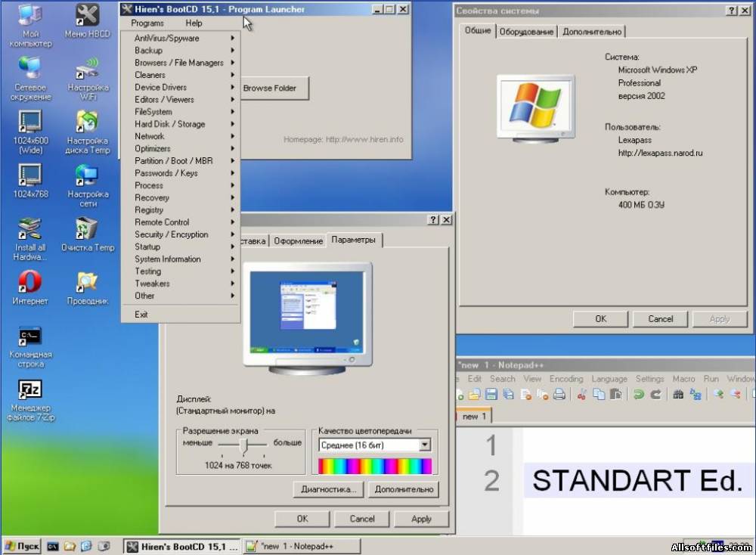Click the Диагностика button
The image size is (756, 555).
[328, 489]
